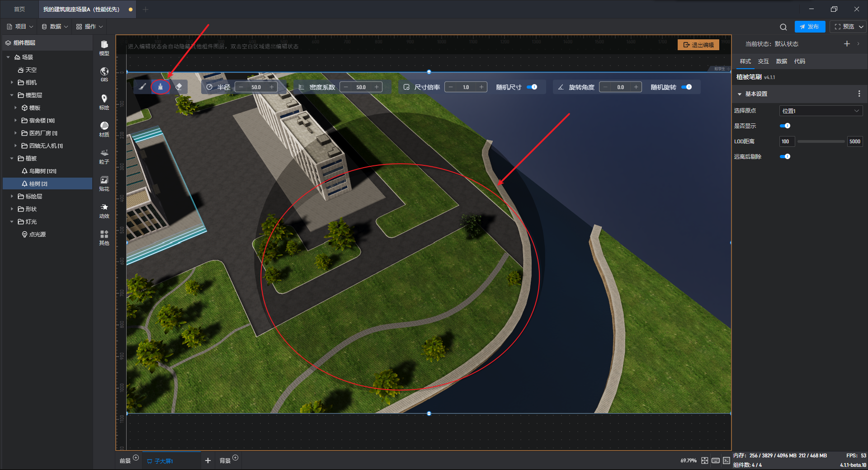The image size is (868, 470).
Task: Select the eraser tool in brush toolbar
Action: click(x=179, y=87)
